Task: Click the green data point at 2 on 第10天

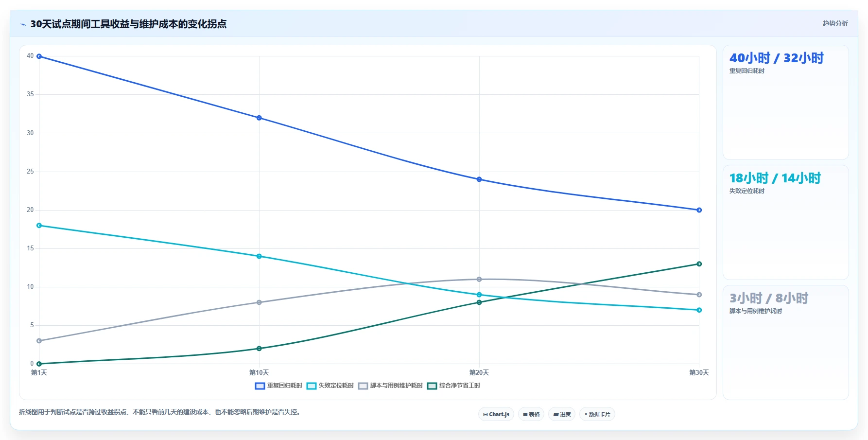Action: pos(259,349)
